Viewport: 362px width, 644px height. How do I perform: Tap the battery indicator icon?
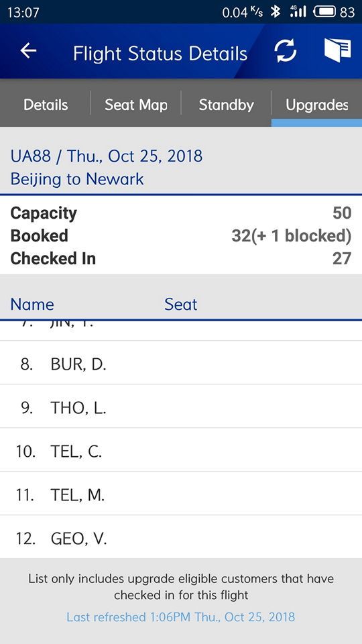(324, 12)
